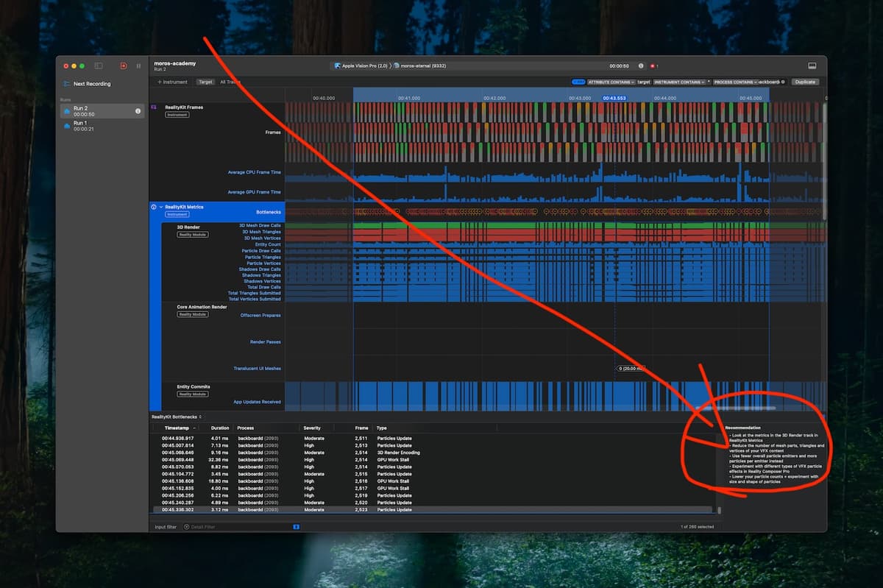Select the Offscreen Prepares lane
Viewport: 883px width, 588px height.
coord(260,315)
